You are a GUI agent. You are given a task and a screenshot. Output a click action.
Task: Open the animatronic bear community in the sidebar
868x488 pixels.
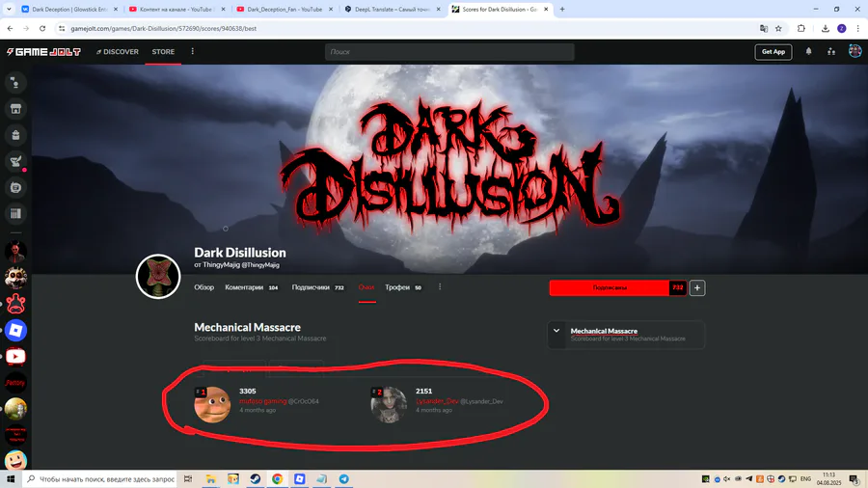tap(15, 278)
